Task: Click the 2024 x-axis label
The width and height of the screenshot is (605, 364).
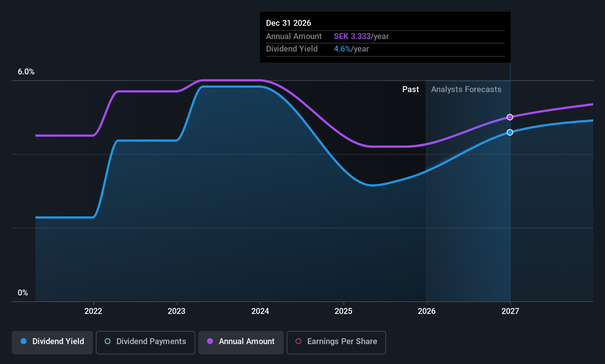Action: click(x=260, y=311)
